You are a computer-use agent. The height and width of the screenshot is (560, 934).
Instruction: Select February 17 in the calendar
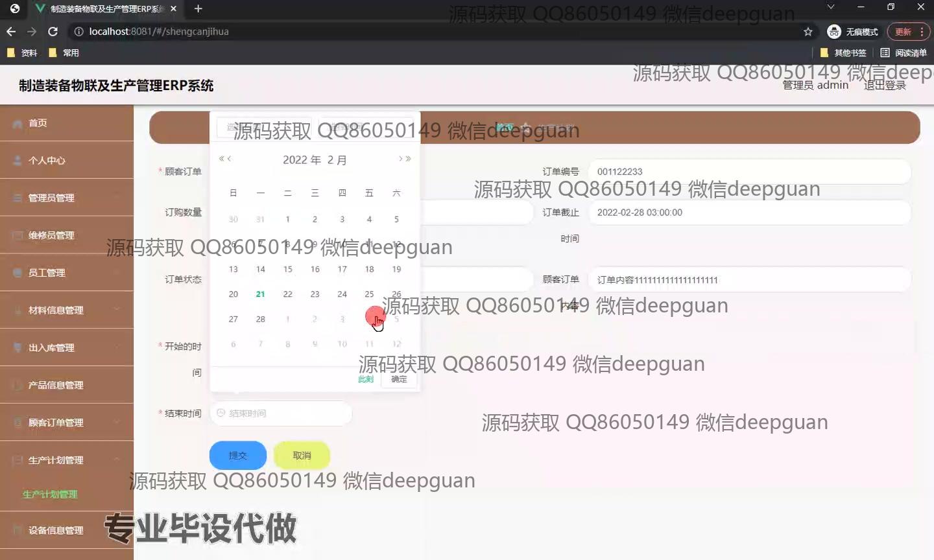tap(342, 269)
